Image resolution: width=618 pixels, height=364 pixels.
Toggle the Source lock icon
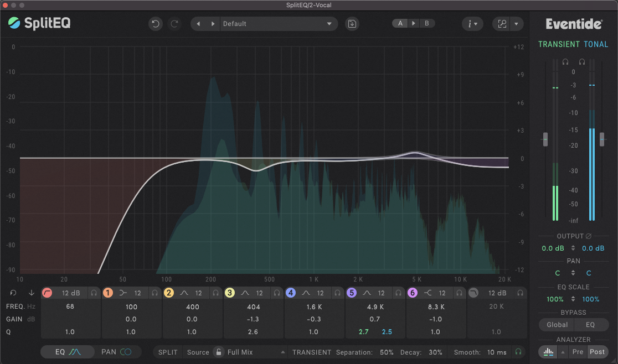coord(218,352)
